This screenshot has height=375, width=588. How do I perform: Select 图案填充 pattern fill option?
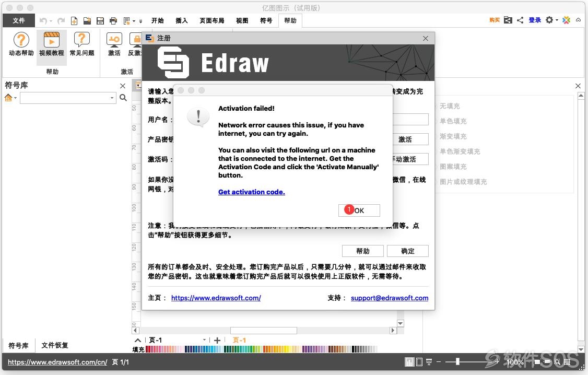pyautogui.click(x=453, y=167)
